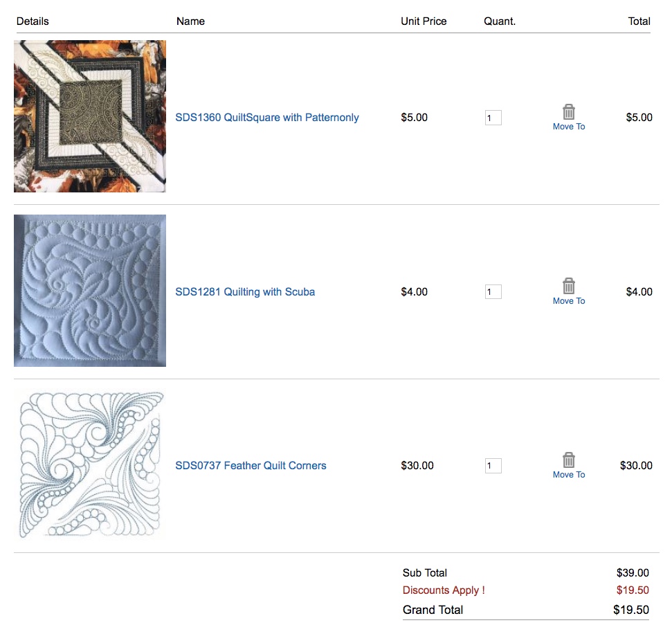Open SDS1360 QuiltSquare with Patternonly link
The height and width of the screenshot is (625, 672).
(x=267, y=118)
